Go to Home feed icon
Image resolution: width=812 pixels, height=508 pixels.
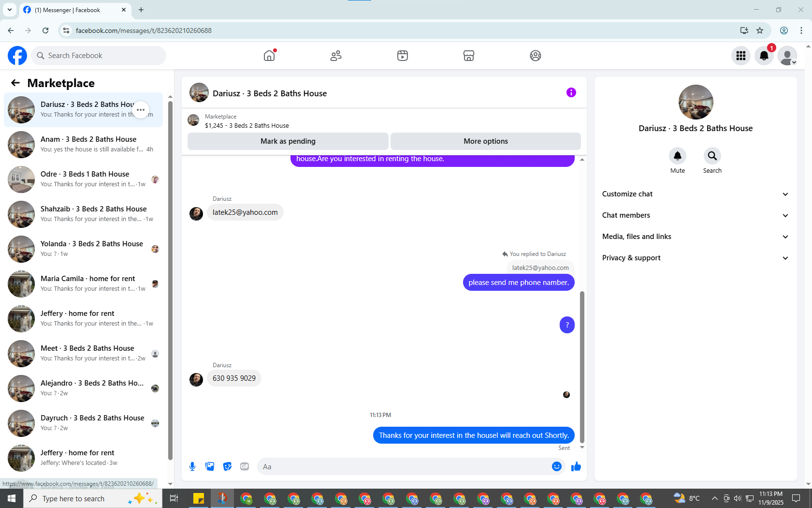[x=269, y=56]
